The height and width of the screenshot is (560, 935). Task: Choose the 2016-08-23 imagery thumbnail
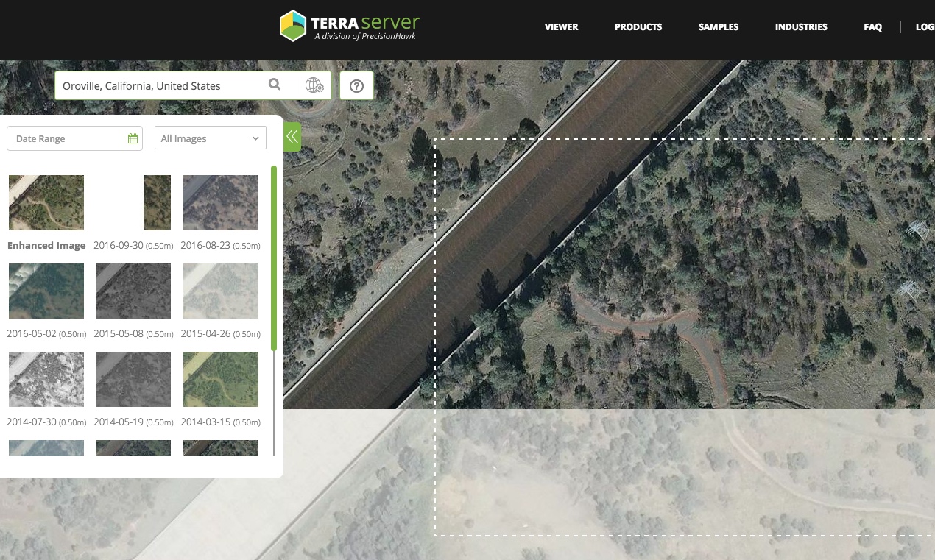(220, 202)
